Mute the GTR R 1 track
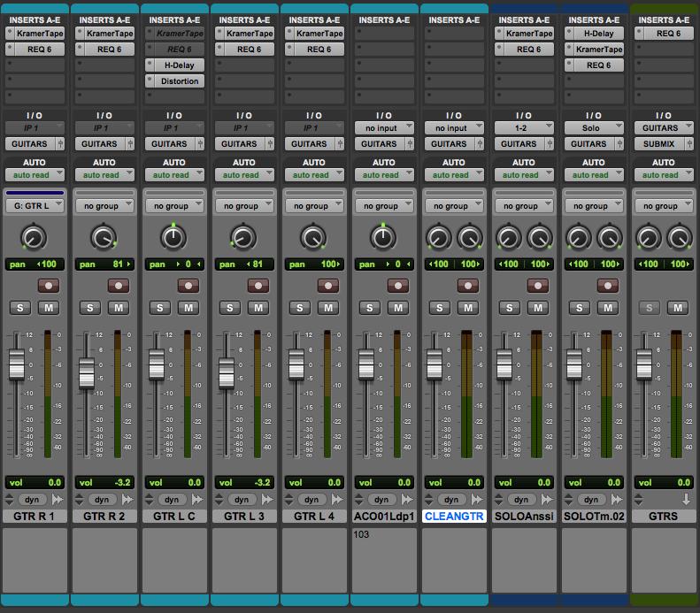Viewport: 700px width, 613px height. tap(48, 308)
